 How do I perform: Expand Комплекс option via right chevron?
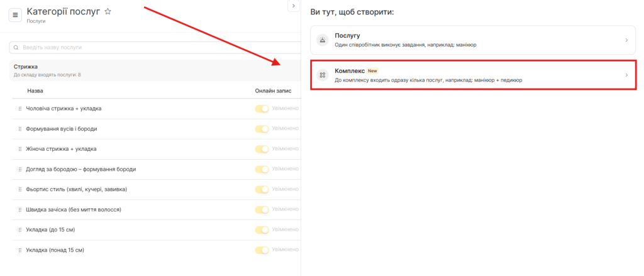[626, 75]
